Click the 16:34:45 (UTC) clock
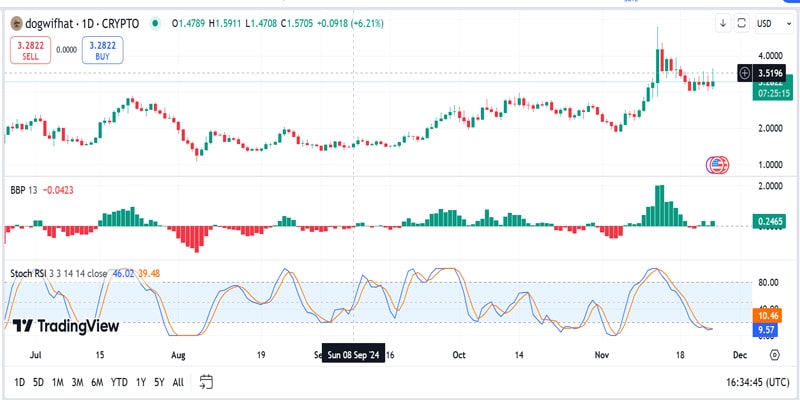The height and width of the screenshot is (400, 800). [x=758, y=382]
